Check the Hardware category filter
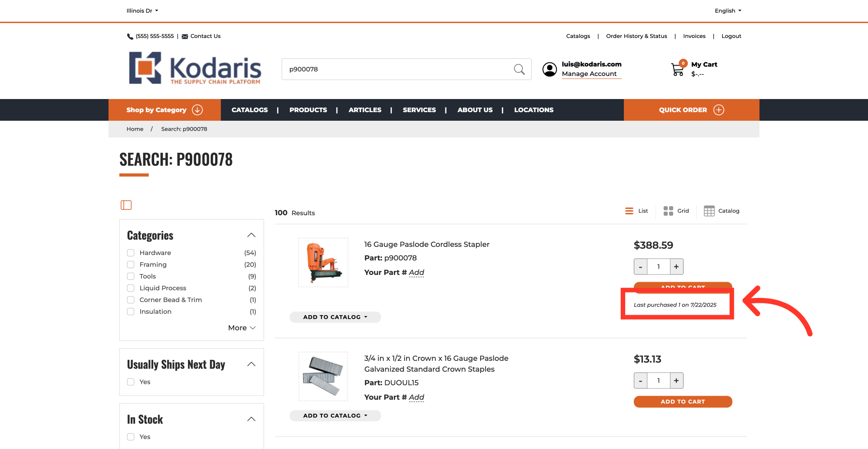Image resolution: width=868 pixels, height=449 pixels. (x=131, y=253)
